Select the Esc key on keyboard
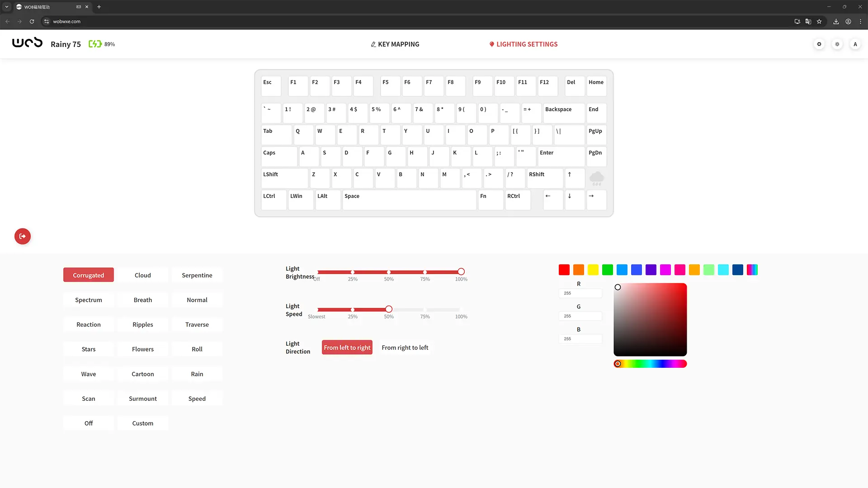 (271, 86)
